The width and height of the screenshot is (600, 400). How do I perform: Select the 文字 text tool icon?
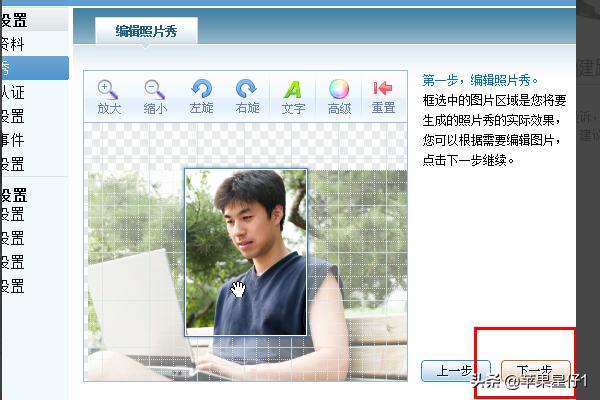[x=293, y=90]
